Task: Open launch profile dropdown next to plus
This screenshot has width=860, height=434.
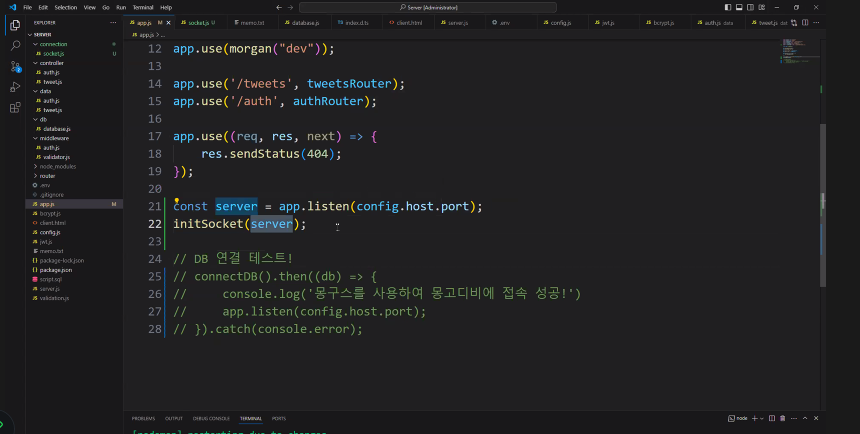Action: coord(762,419)
